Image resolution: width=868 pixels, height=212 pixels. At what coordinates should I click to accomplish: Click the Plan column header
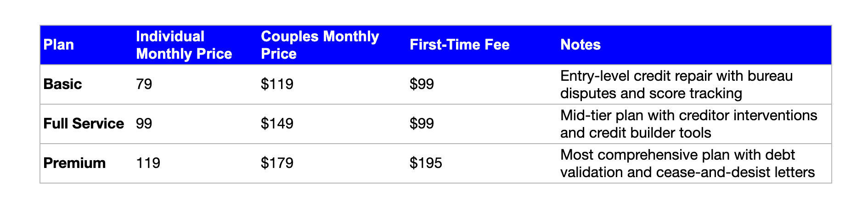tap(59, 45)
